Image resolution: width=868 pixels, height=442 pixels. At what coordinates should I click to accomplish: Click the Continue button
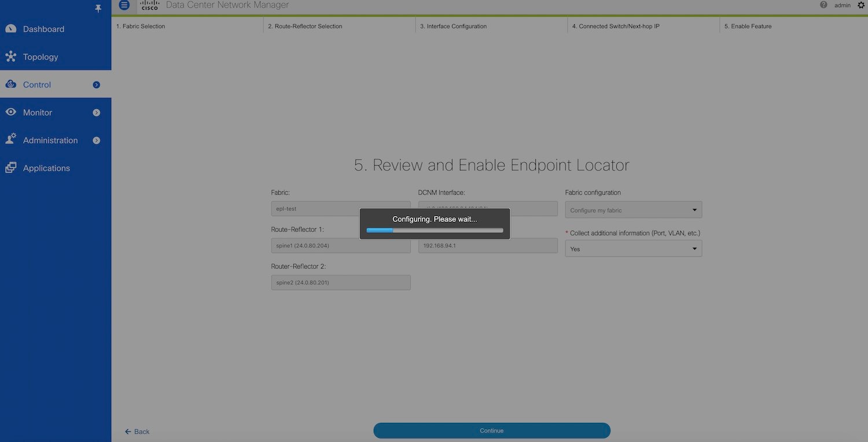[492, 430]
